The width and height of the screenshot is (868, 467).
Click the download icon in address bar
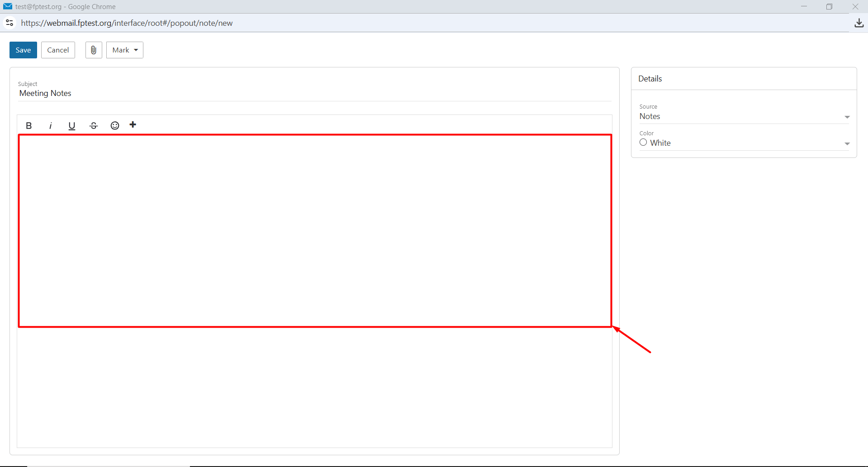tap(859, 23)
